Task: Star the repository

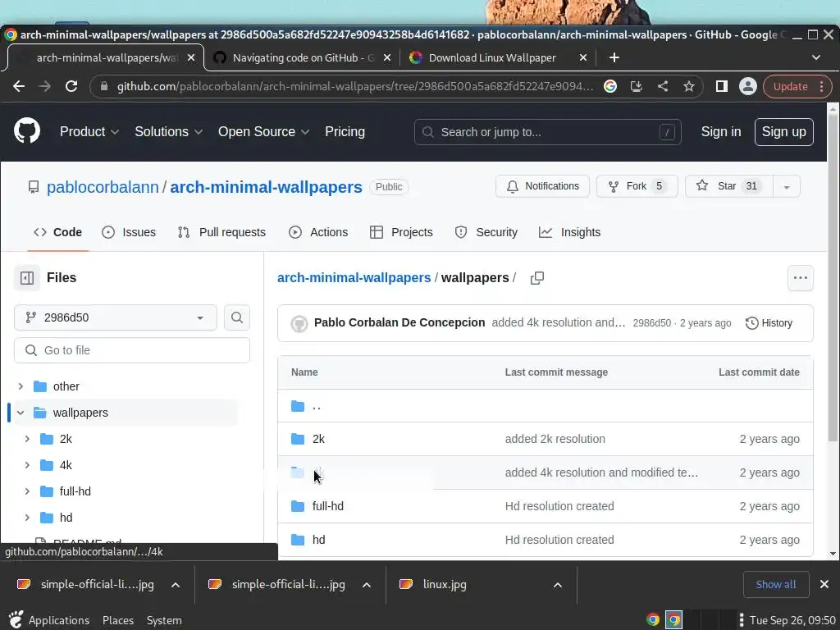Action: click(728, 186)
